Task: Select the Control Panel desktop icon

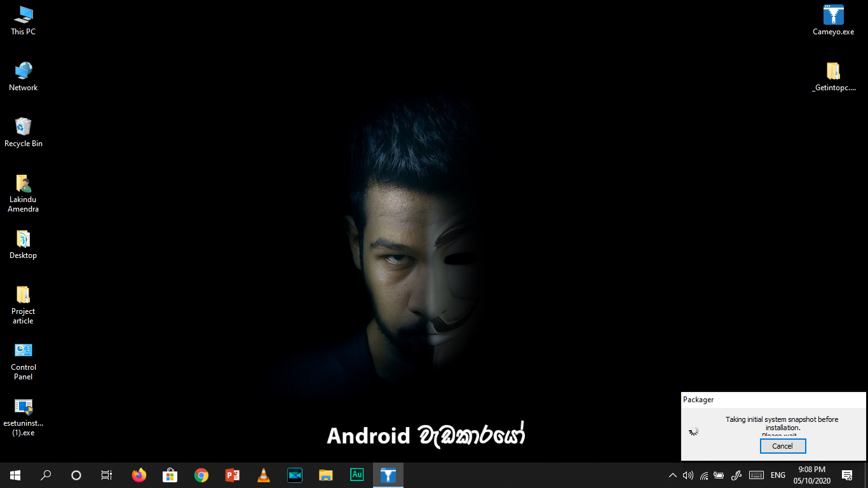Action: (x=24, y=361)
